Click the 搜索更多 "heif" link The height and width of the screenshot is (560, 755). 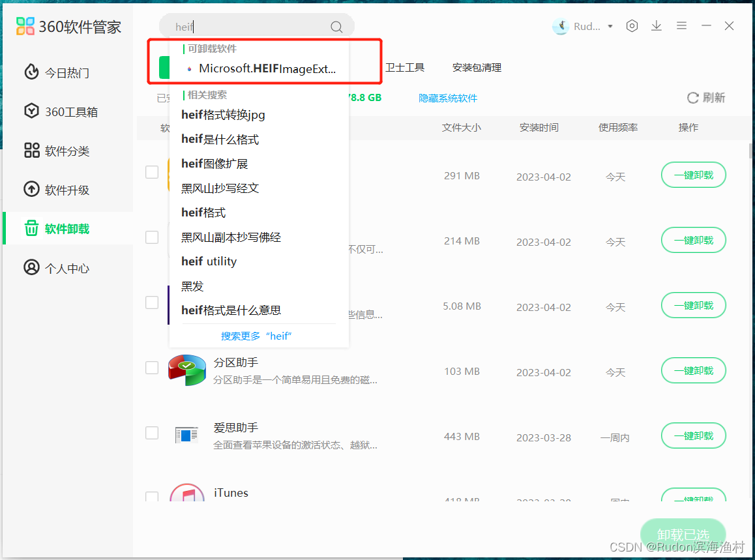click(256, 336)
